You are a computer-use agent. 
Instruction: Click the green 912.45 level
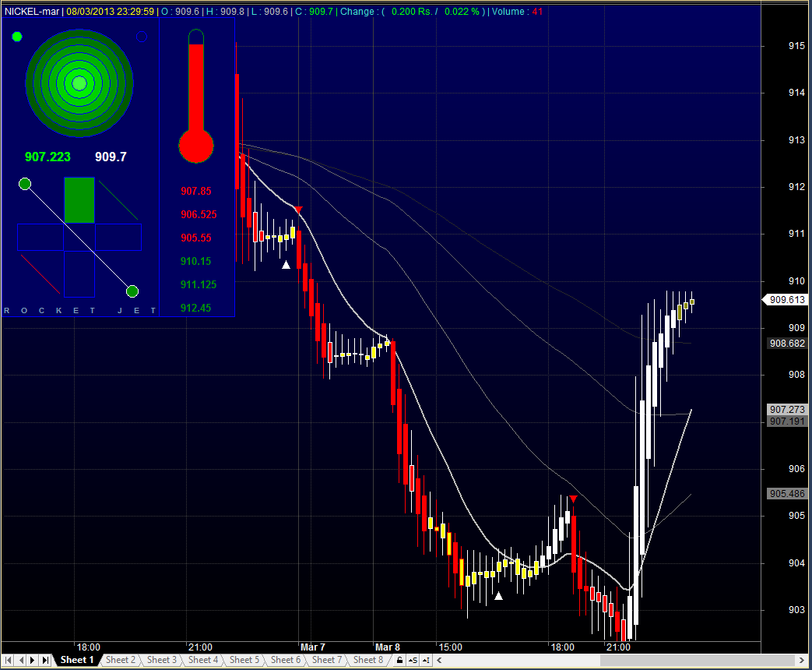[195, 308]
